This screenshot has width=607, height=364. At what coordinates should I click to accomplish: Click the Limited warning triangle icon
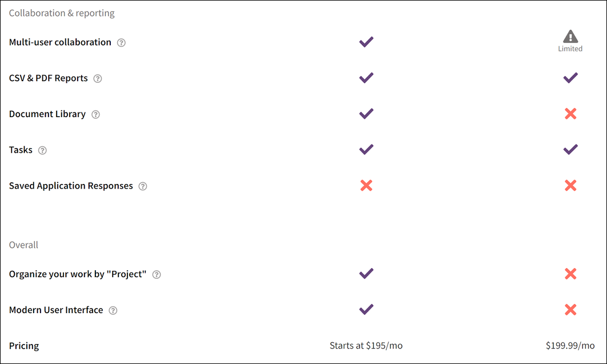[x=570, y=37]
